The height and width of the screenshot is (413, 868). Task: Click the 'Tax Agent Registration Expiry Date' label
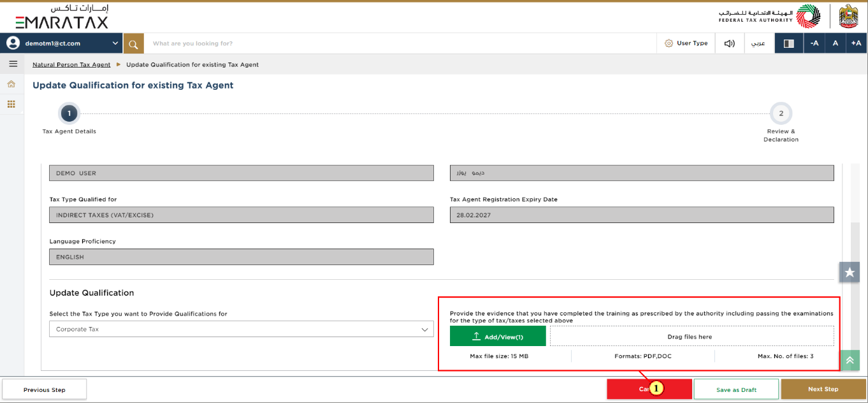(503, 199)
